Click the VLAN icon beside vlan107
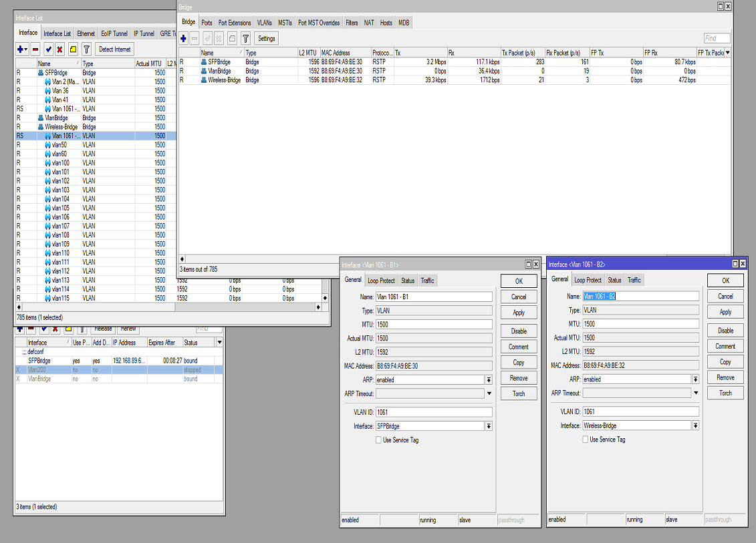 pyautogui.click(x=47, y=226)
